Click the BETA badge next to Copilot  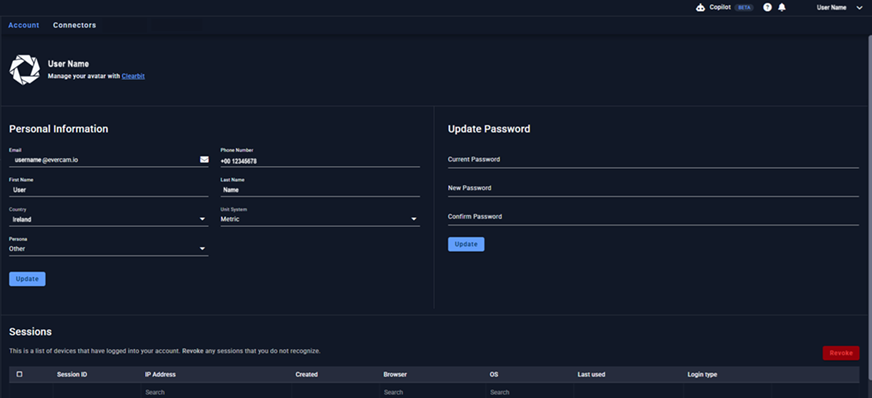pyautogui.click(x=744, y=8)
